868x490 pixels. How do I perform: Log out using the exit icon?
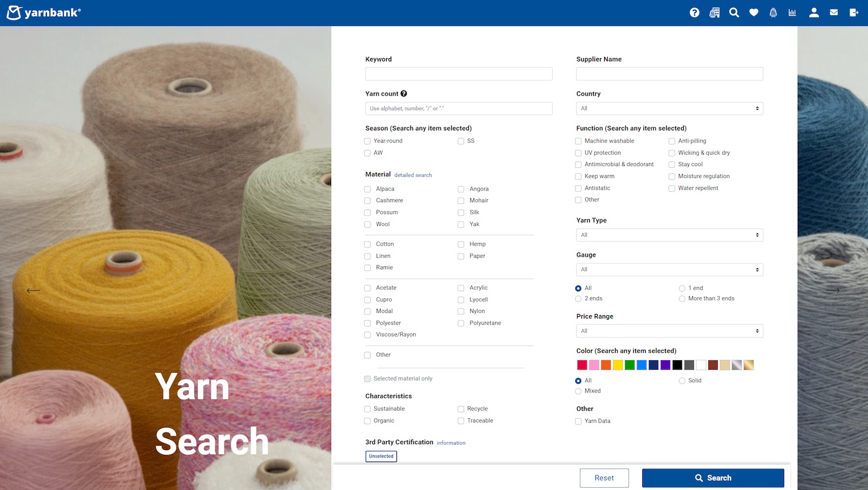click(854, 13)
